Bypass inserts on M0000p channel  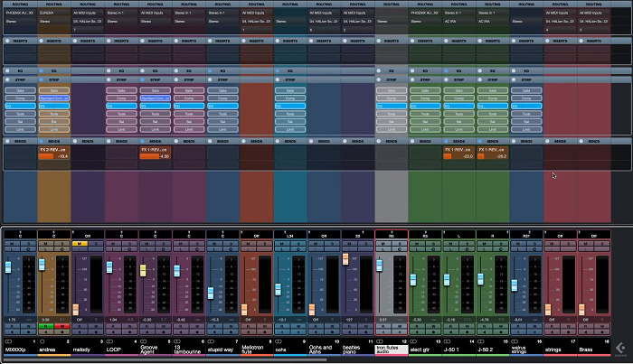[x=7, y=41]
